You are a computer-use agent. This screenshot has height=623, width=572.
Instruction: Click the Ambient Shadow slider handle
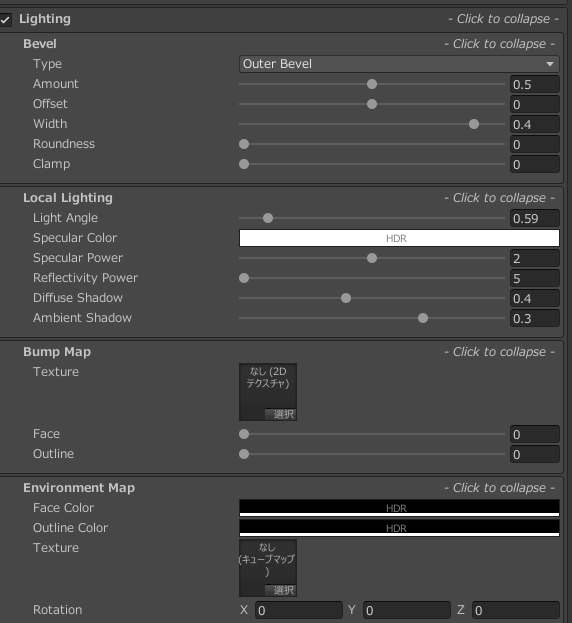tap(423, 318)
